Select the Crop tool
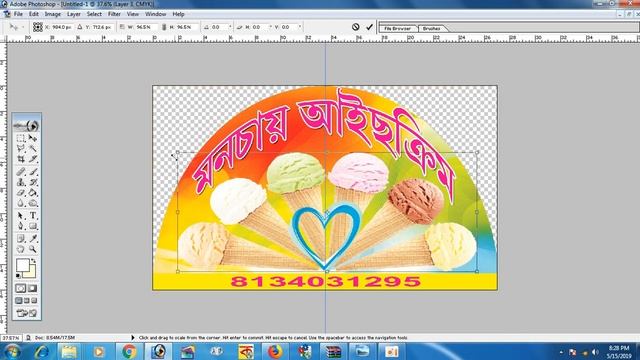Image resolution: width=640 pixels, height=360 pixels. 21,159
